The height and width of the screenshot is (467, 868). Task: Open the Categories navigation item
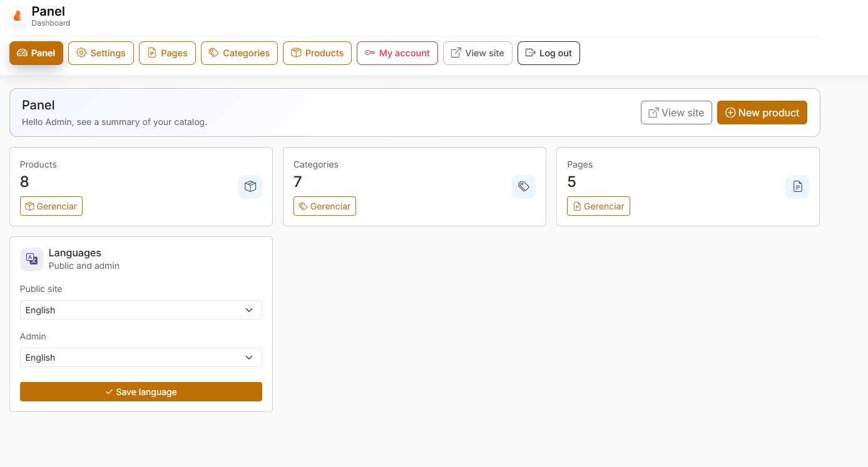239,53
